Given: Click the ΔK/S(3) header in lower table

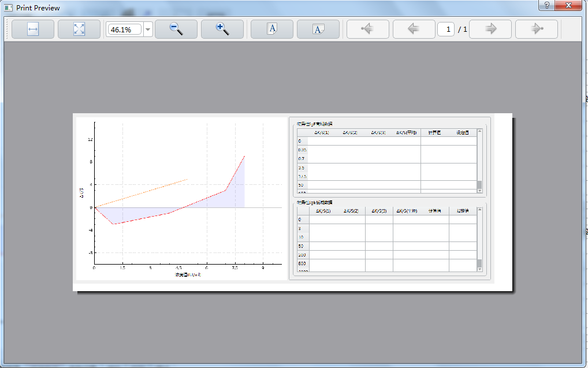Looking at the screenshot, I should tap(379, 211).
